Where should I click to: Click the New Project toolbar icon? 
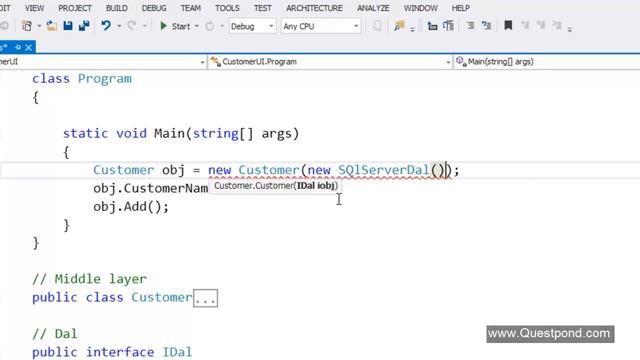27,26
